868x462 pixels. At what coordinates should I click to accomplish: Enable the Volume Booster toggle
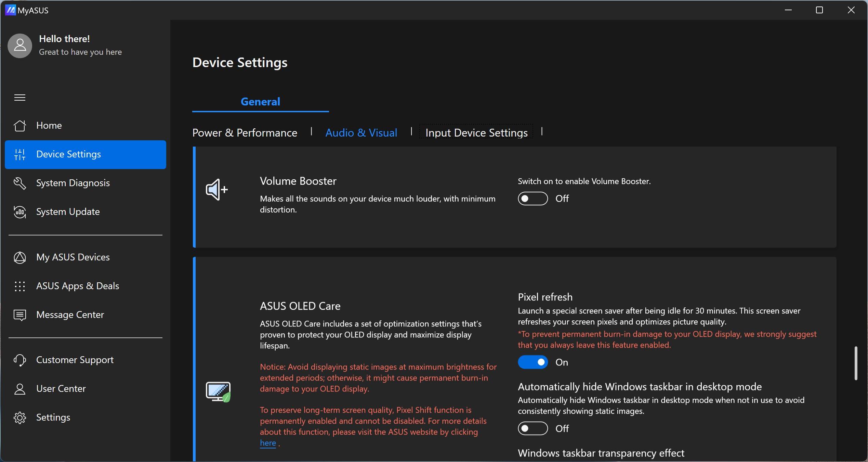(532, 198)
